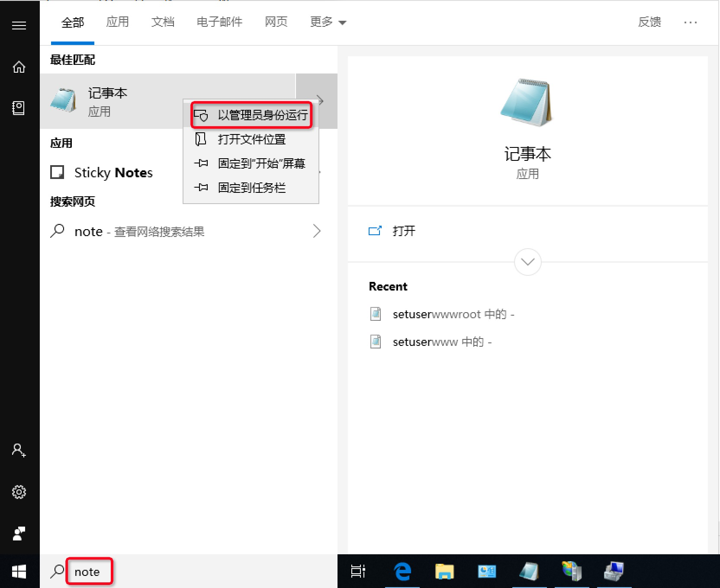The width and height of the screenshot is (720, 588).
Task: Choose 固定到任务栏 from context menu
Action: [x=251, y=188]
